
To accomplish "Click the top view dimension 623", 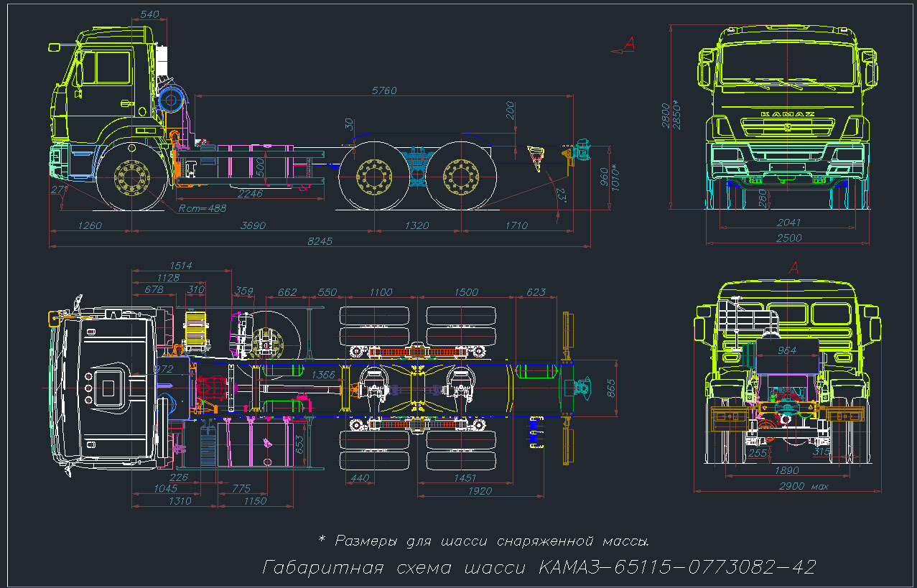I will pyautogui.click(x=536, y=291).
